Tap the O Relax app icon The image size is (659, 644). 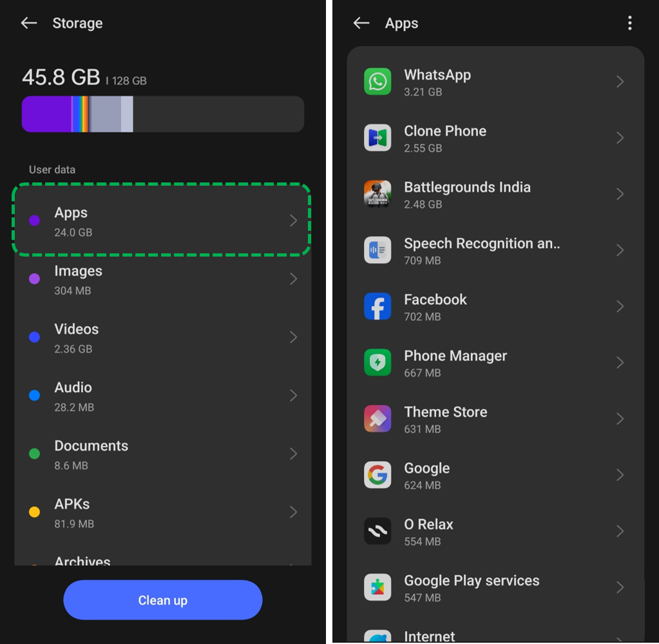coord(377,531)
